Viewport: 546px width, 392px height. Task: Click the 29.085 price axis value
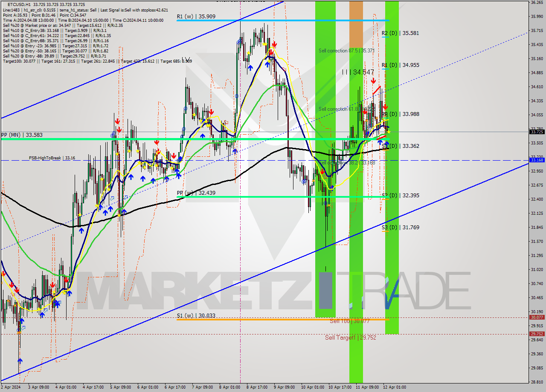537,368
